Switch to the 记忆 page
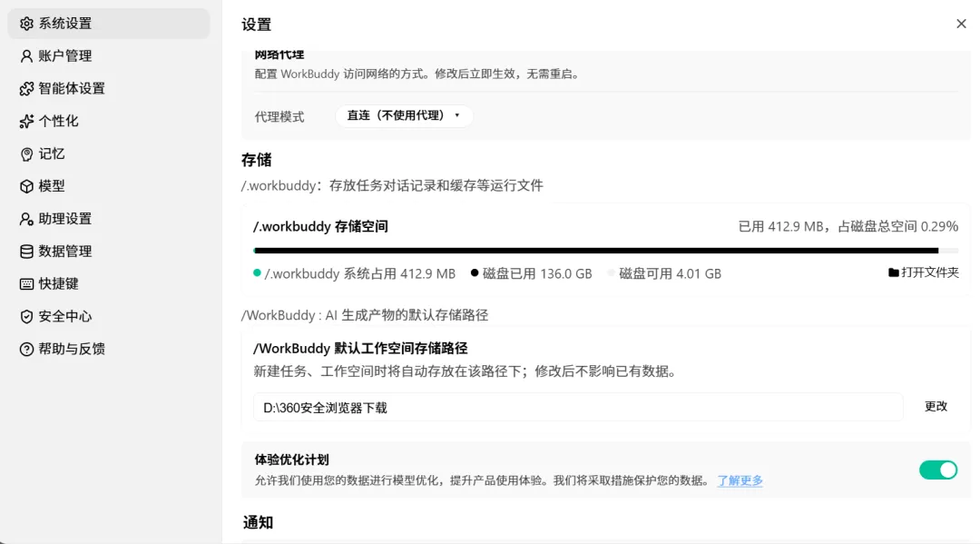 click(x=109, y=153)
